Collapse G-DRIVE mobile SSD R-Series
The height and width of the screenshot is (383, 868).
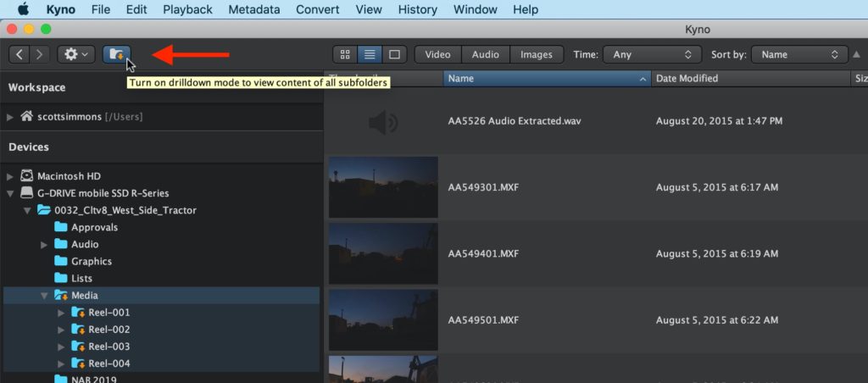(10, 194)
